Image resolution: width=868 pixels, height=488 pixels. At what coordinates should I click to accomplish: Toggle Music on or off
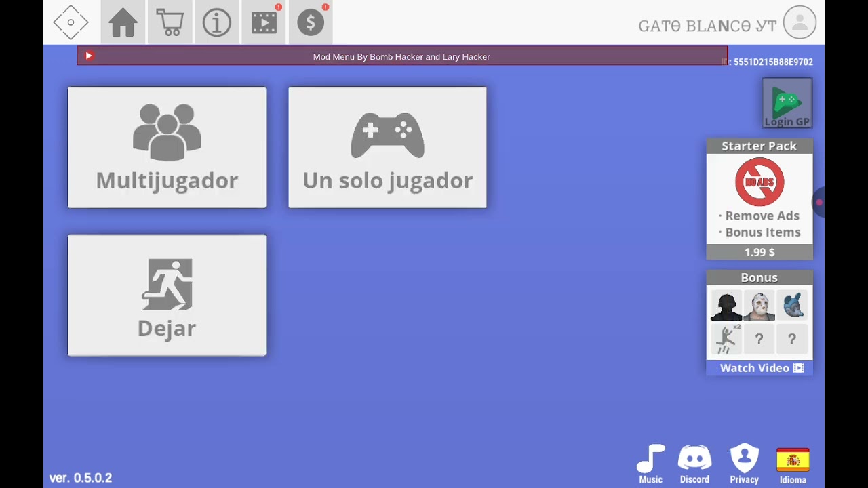[651, 464]
